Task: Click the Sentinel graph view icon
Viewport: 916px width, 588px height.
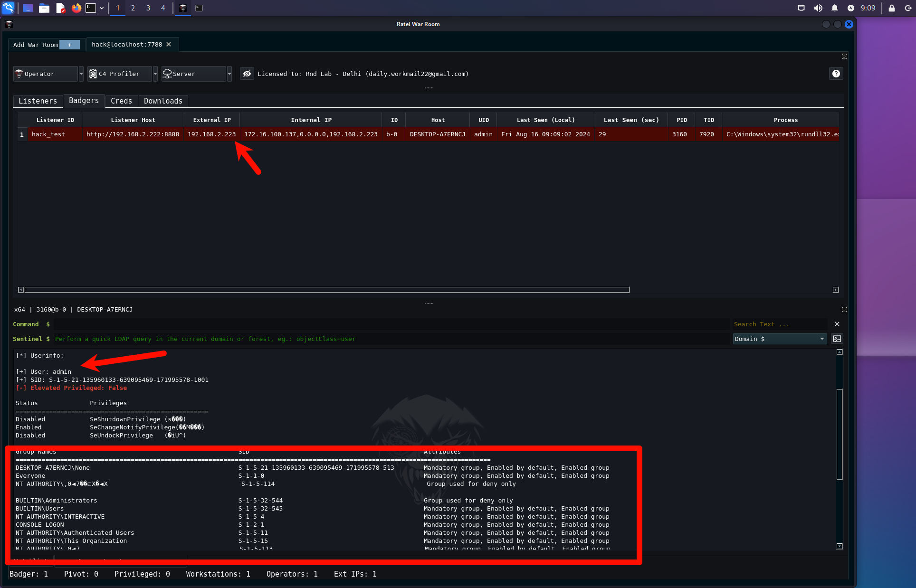Action: point(837,339)
